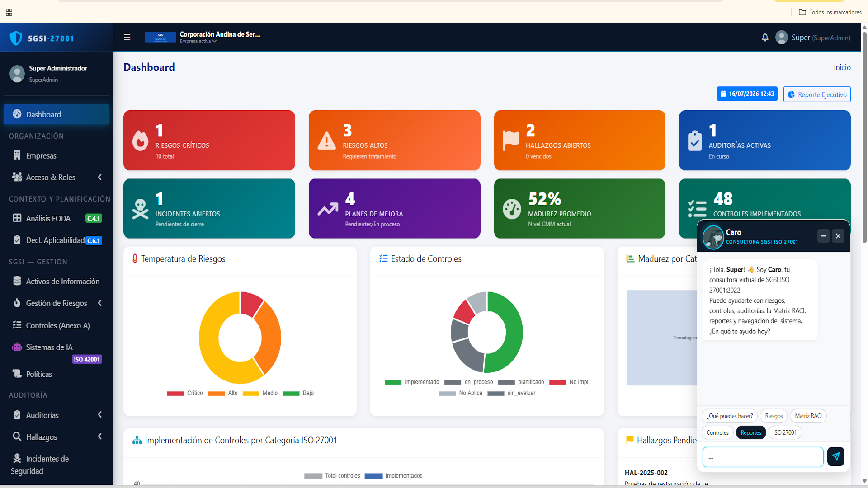Image resolution: width=868 pixels, height=488 pixels.
Task: Click the Controles Implementados checklist icon
Action: pos(697,209)
